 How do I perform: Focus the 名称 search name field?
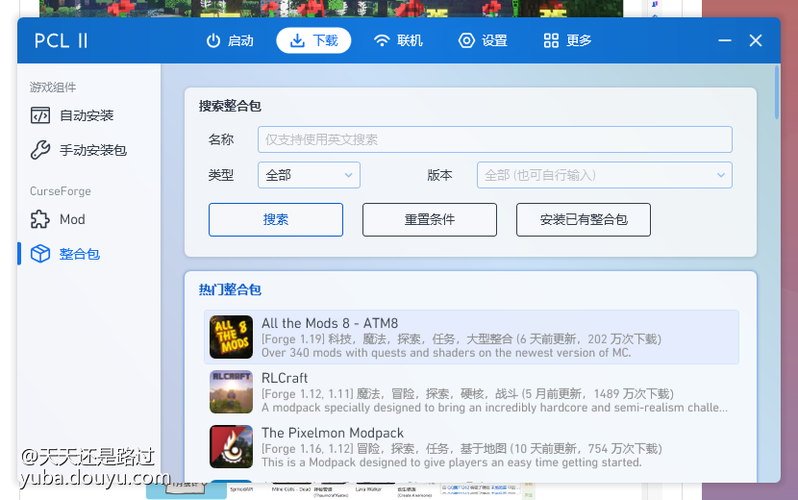[495, 140]
